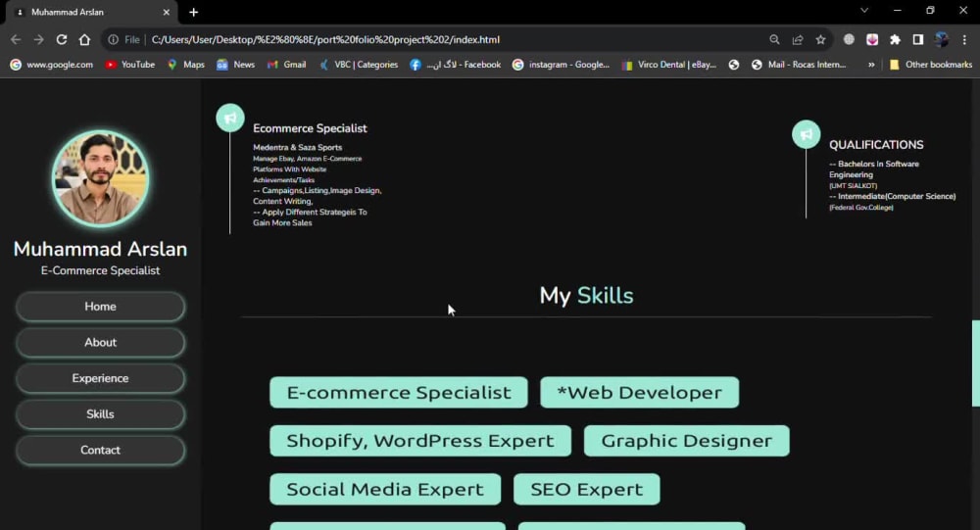Screen dimensions: 980x530
Task: Expand hidden bookmarks with the chevron
Action: 871,65
